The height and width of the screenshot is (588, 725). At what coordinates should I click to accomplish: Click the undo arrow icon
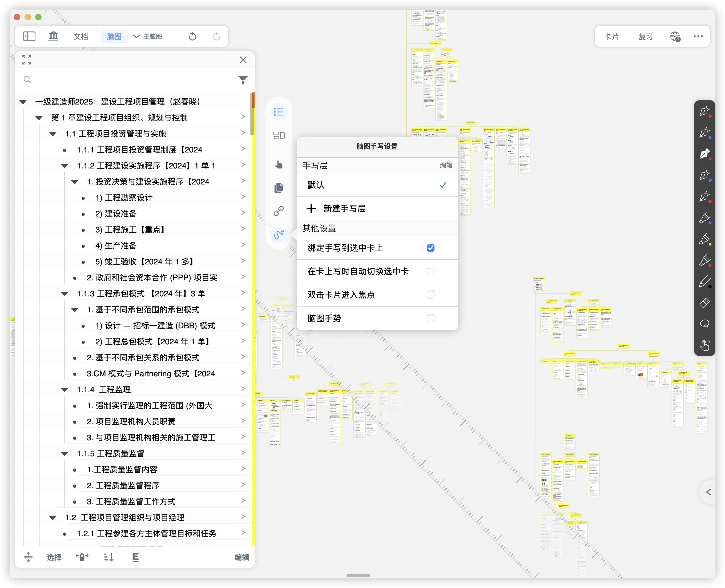tap(192, 36)
